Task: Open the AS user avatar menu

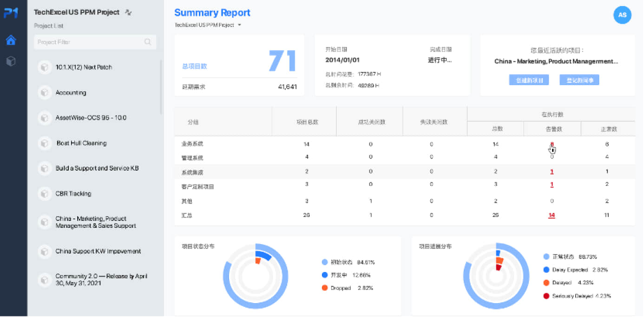Action: [622, 15]
